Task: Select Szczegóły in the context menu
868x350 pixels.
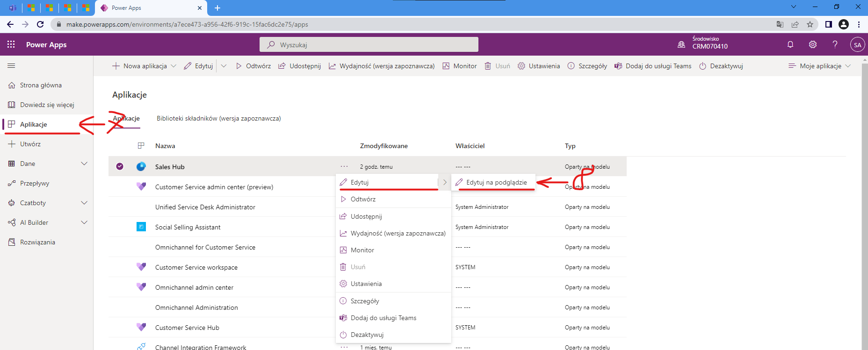Action: tap(393, 301)
